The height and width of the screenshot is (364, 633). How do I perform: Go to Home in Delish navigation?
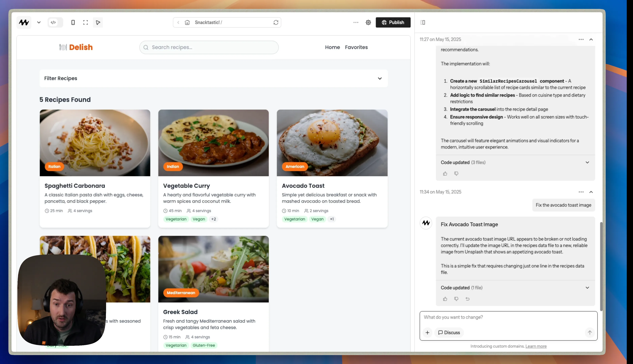[x=332, y=47]
